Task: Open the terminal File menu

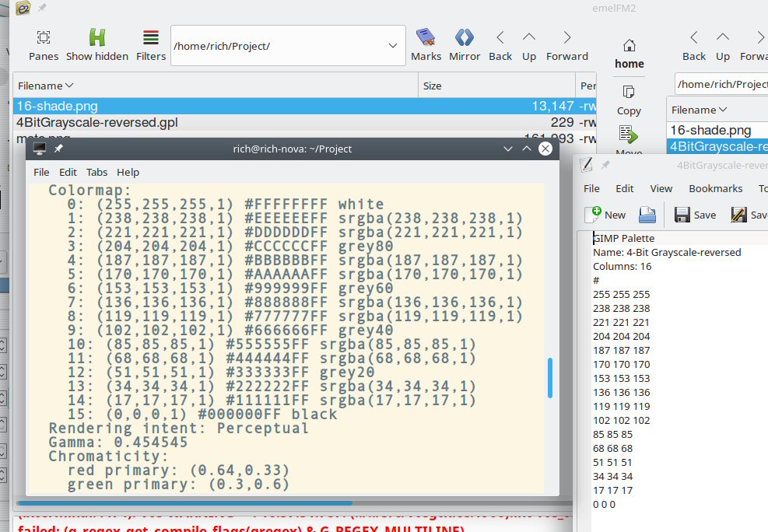Action: pos(41,172)
